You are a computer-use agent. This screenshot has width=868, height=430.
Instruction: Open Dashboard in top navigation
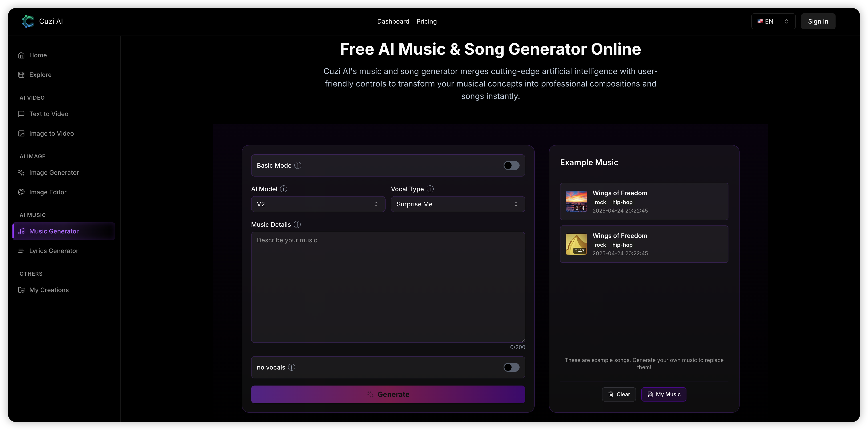coord(393,21)
